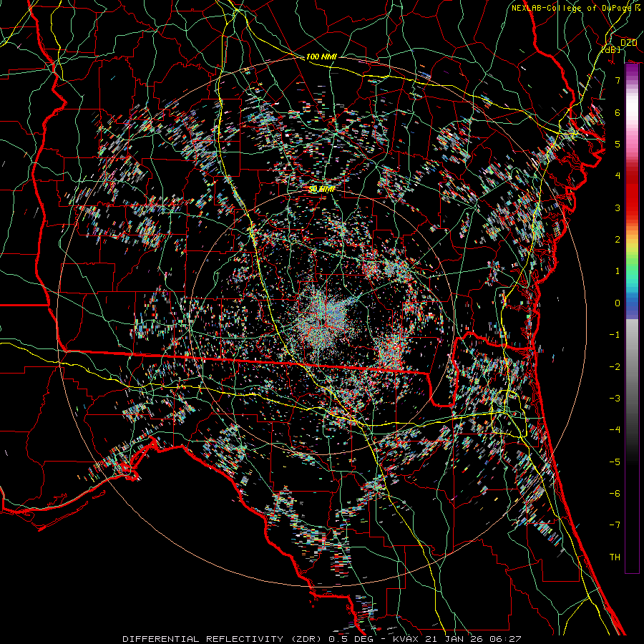The image size is (644, 644).
Task: Click the 2 value on the color scale
Action: (x=618, y=240)
